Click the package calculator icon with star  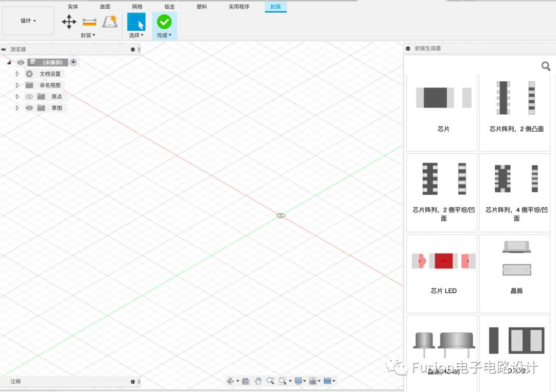click(110, 22)
